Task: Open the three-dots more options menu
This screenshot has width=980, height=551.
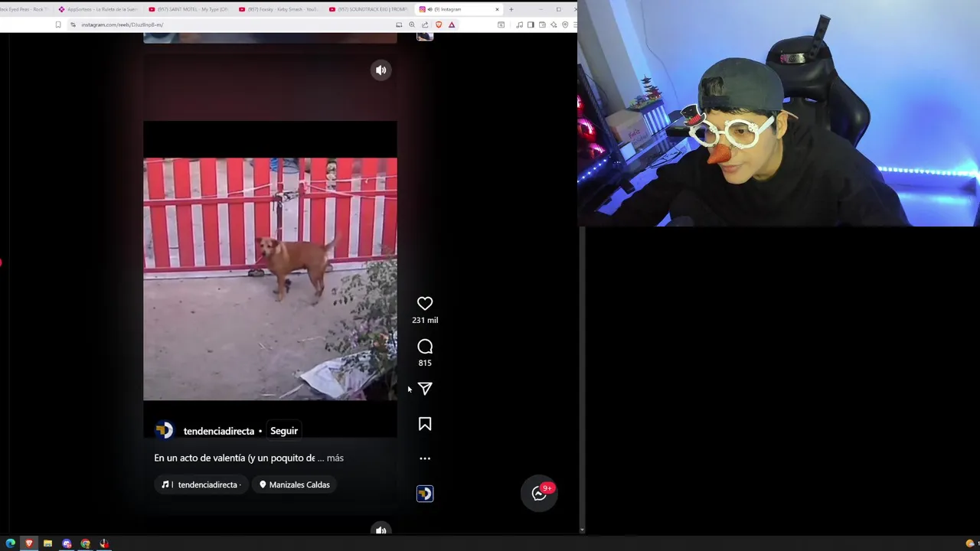Action: [x=425, y=458]
